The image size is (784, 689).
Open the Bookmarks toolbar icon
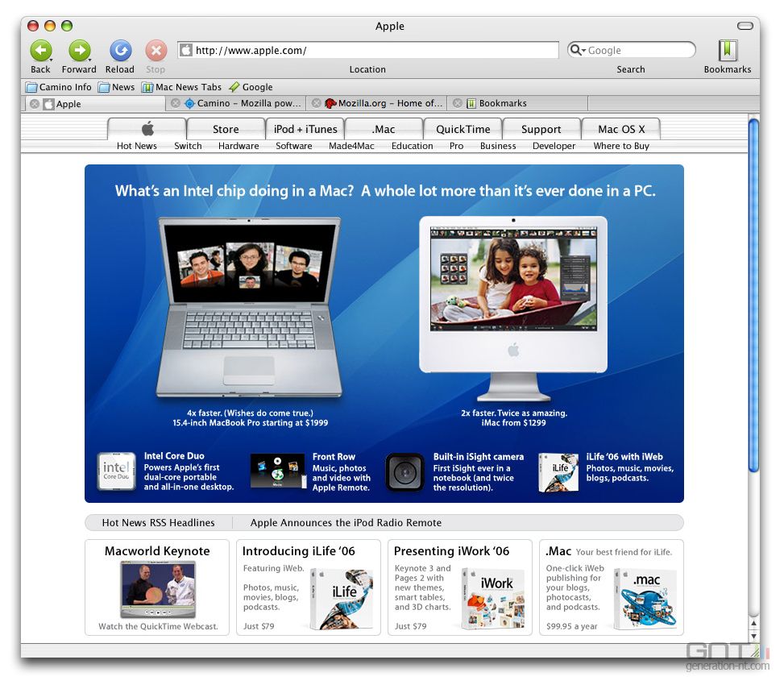pyautogui.click(x=728, y=50)
